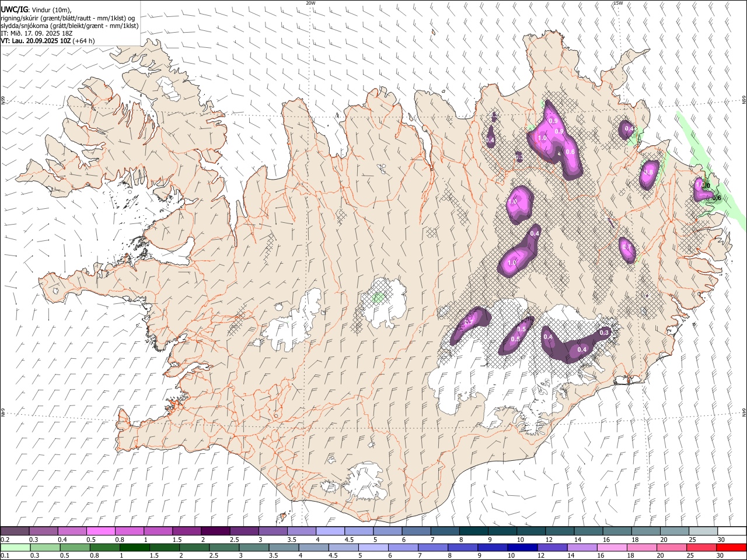Click the 20W longitude label

pos(310,3)
